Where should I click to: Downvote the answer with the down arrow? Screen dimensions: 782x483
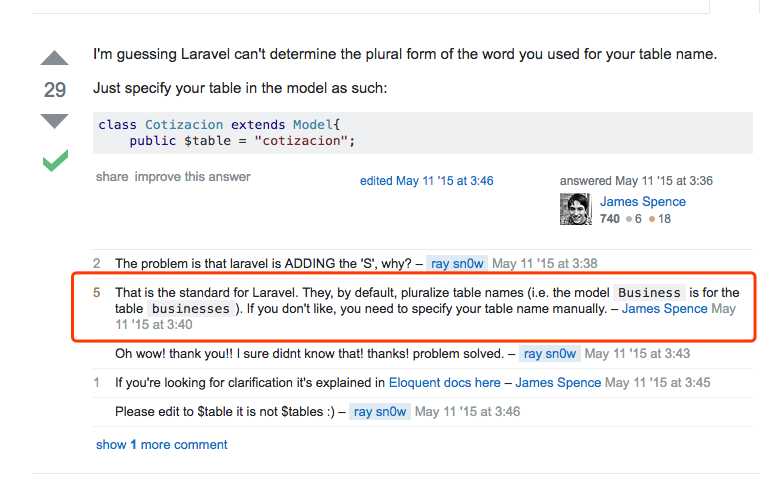pos(54,121)
